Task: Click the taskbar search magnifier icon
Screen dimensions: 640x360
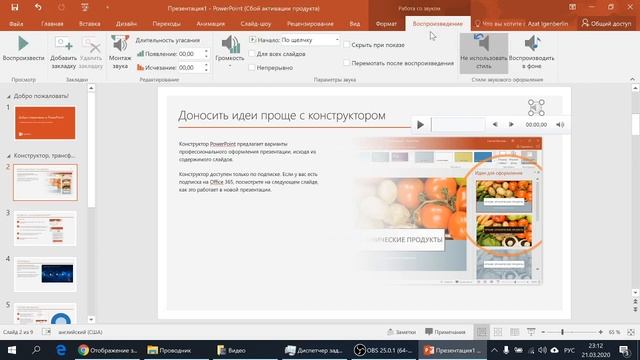Action: click(x=36, y=350)
